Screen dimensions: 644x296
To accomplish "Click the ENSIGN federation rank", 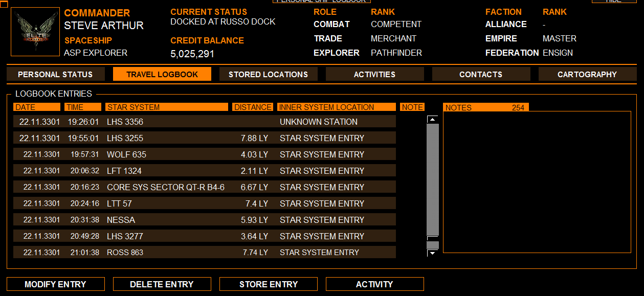I will click(558, 53).
